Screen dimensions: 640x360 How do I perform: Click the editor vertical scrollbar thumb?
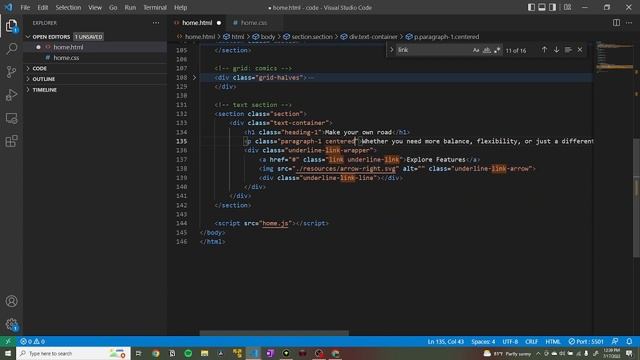coord(636,198)
